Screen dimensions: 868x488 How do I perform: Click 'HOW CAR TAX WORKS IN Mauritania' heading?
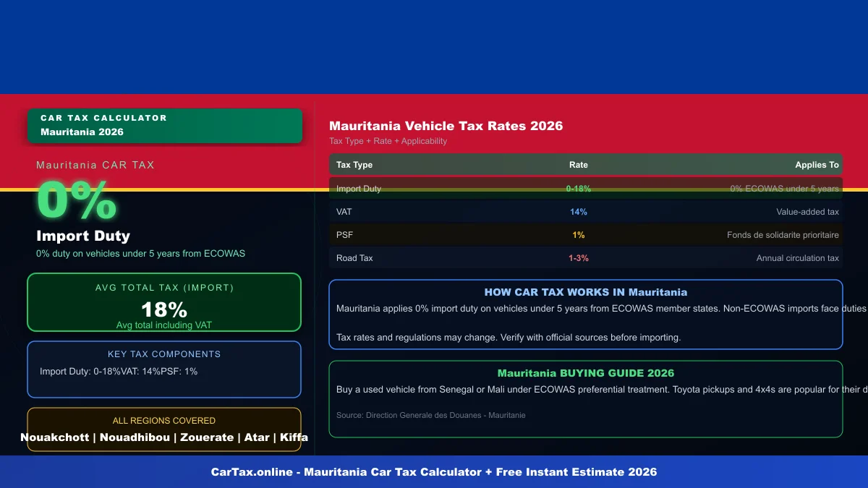click(x=586, y=293)
